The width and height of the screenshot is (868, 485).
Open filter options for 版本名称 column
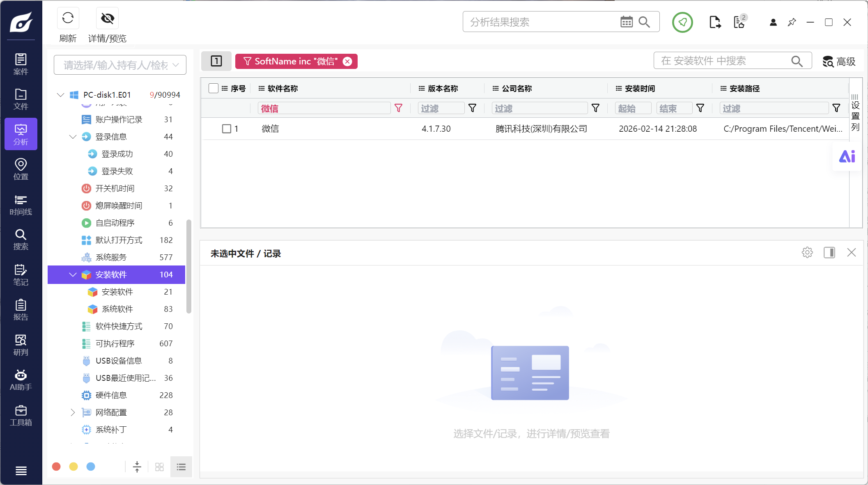472,108
